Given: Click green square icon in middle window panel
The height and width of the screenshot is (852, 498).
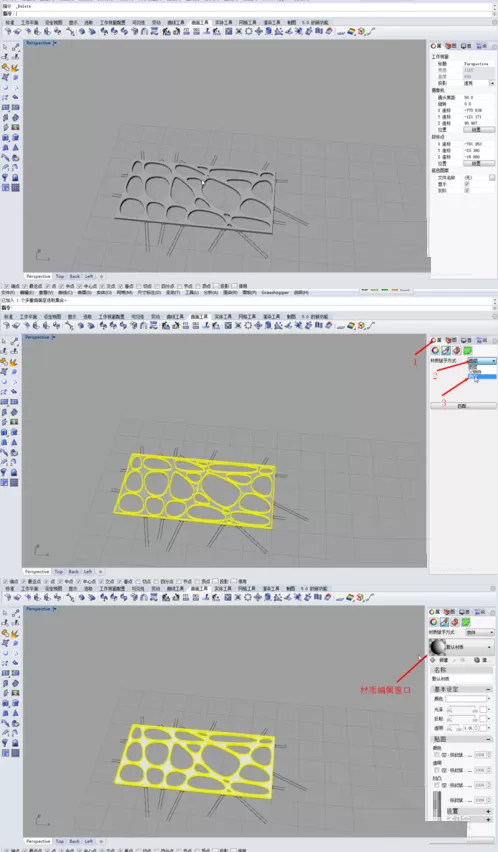Looking at the screenshot, I should pyautogui.click(x=468, y=350).
